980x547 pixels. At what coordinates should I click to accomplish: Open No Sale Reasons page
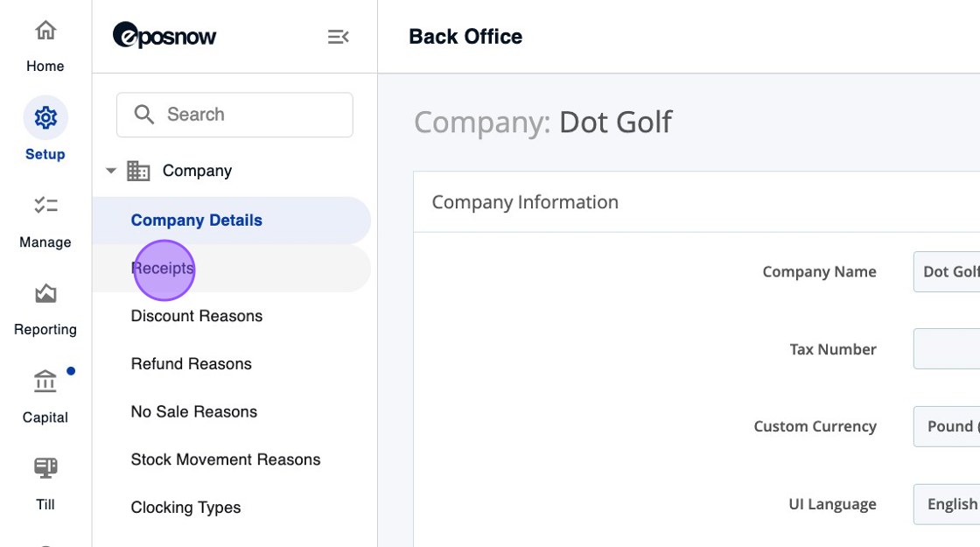(x=194, y=412)
